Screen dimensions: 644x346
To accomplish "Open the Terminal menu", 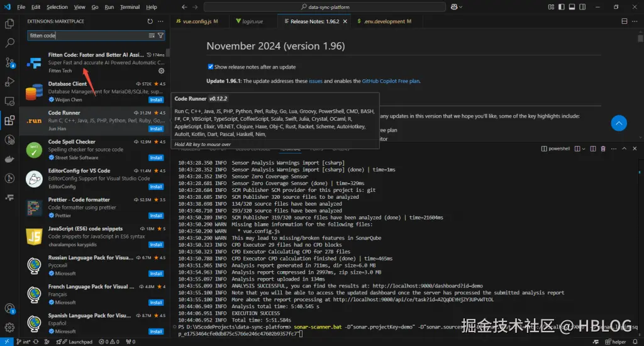I will (x=130, y=7).
